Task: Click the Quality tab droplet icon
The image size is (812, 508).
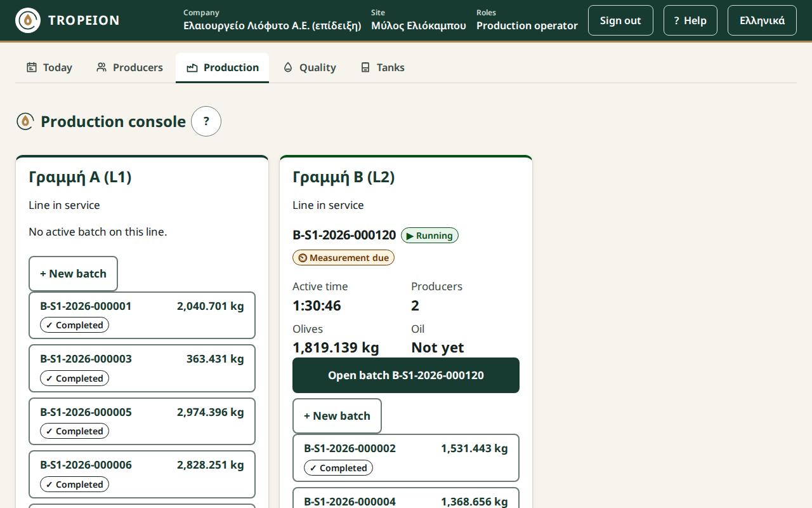Action: pos(288,67)
